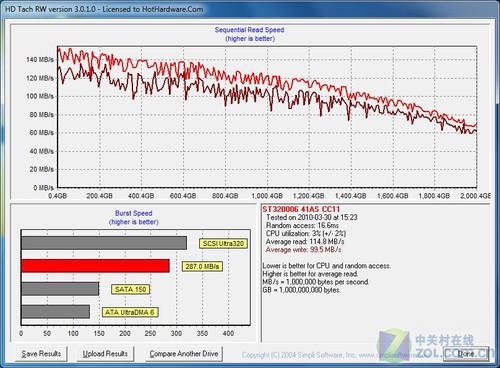Click the 1,800.4GB axis label

tap(434, 196)
